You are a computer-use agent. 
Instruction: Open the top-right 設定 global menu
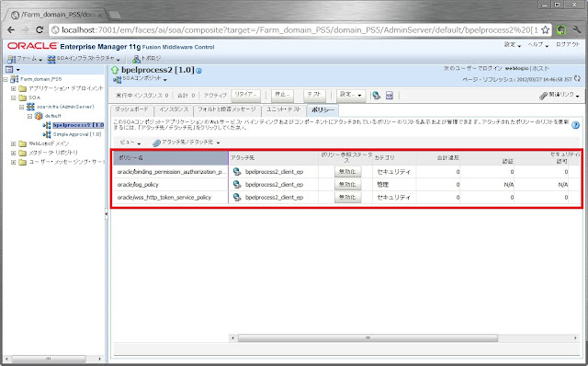[513, 45]
